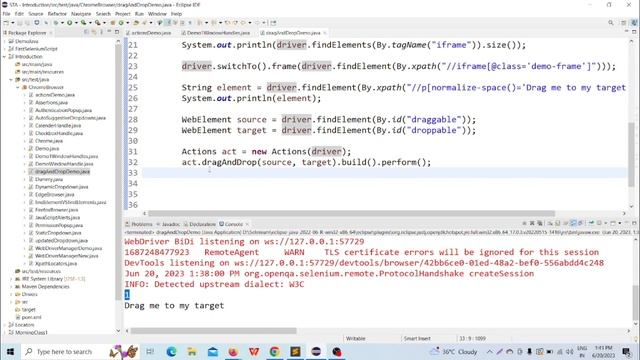Image resolution: width=640 pixels, height=360 pixels.
Task: Select DynamicDropdown.java in the tree
Action: click(61, 187)
